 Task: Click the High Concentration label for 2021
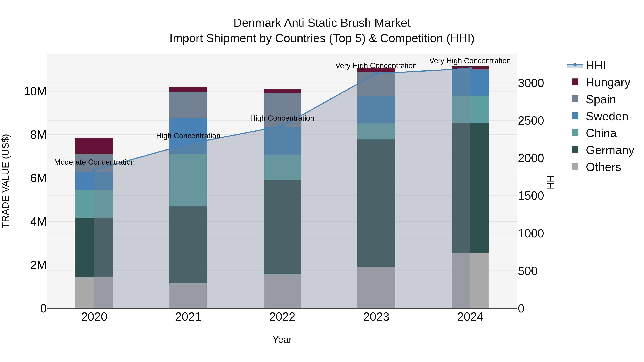pyautogui.click(x=188, y=136)
